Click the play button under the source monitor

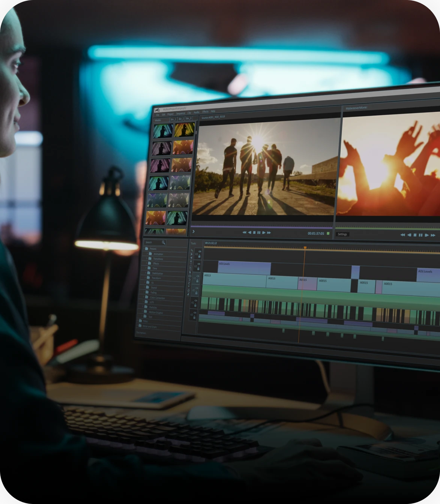264,233
